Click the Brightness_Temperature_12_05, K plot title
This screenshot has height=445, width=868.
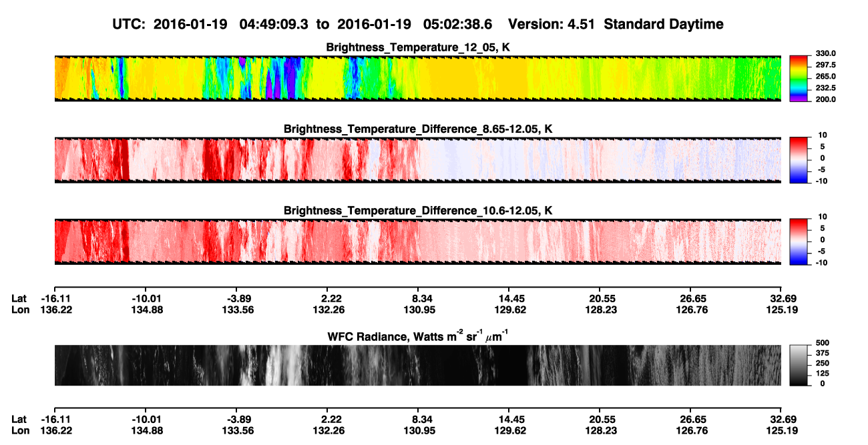tap(418, 47)
